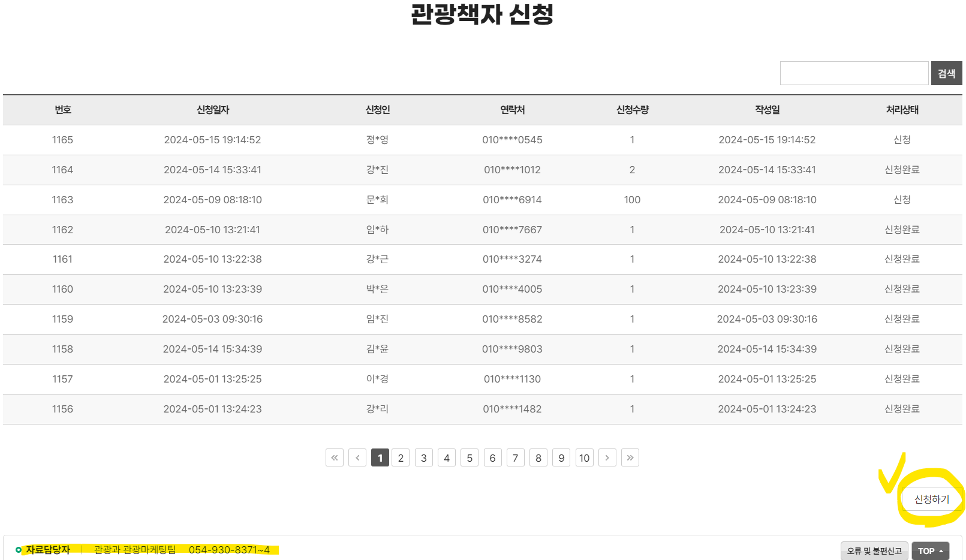The image size is (966, 560).
Task: Go to pagination page 2
Action: point(401,457)
